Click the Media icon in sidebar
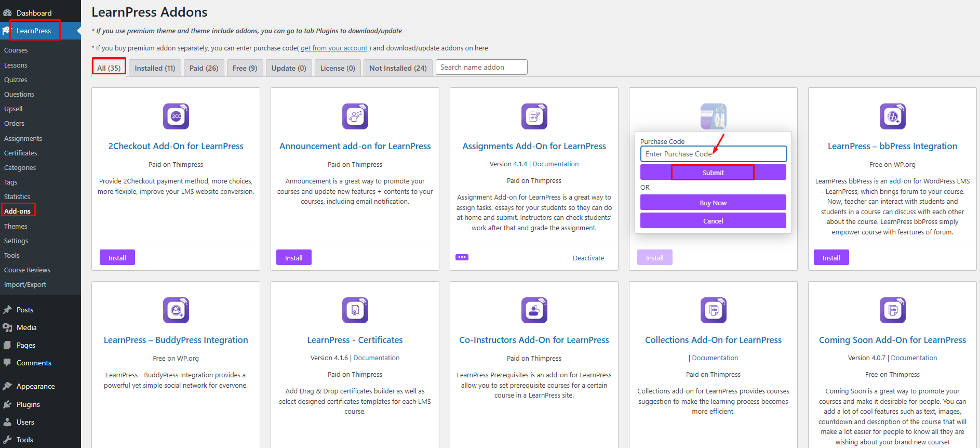Image resolution: width=980 pixels, height=448 pixels. (7, 327)
